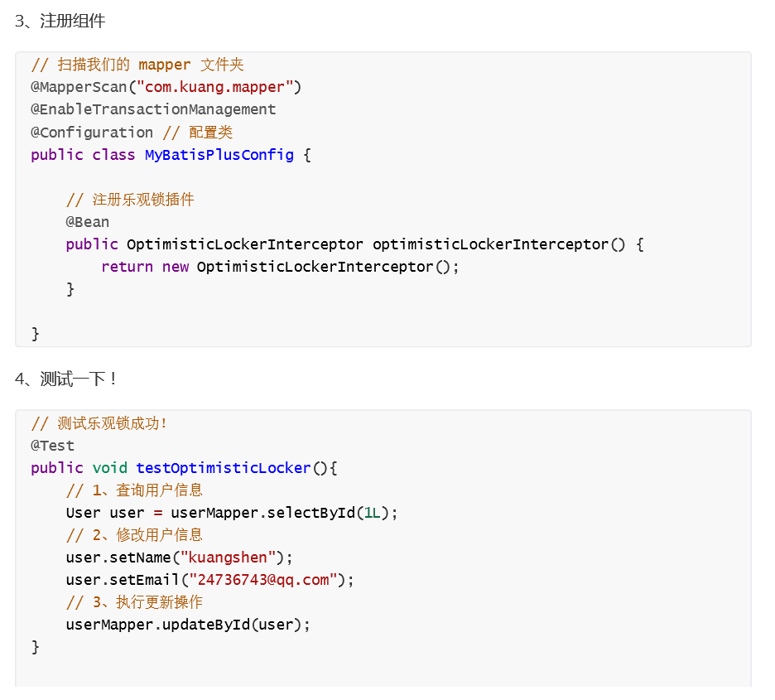
Task: Click the optimisticLockerInterceptor() method name
Action: click(x=498, y=244)
